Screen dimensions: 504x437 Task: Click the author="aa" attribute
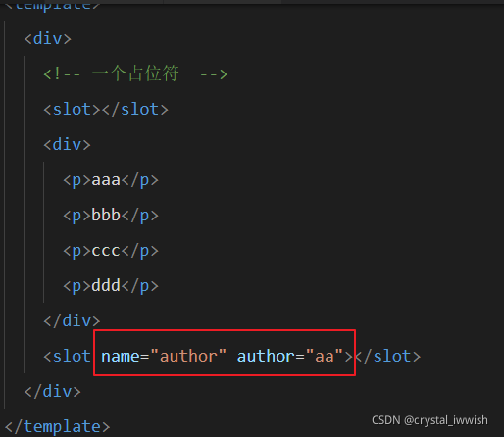point(290,356)
